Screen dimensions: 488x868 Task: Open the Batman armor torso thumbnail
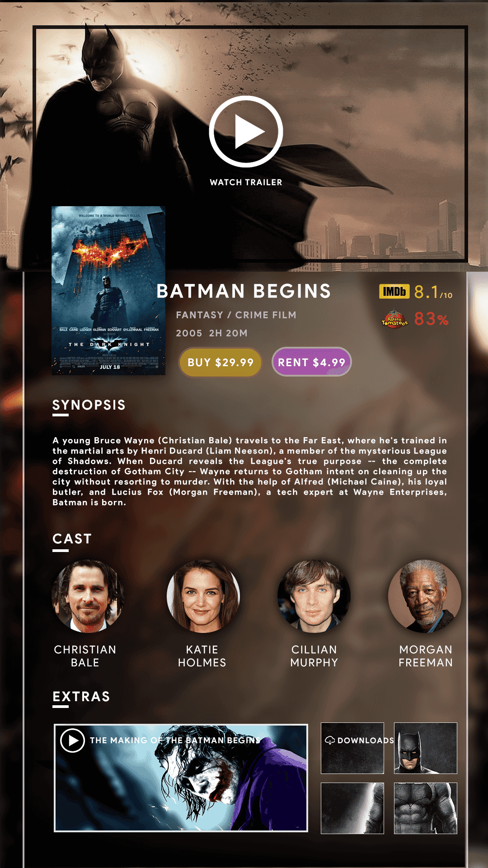pos(425,808)
